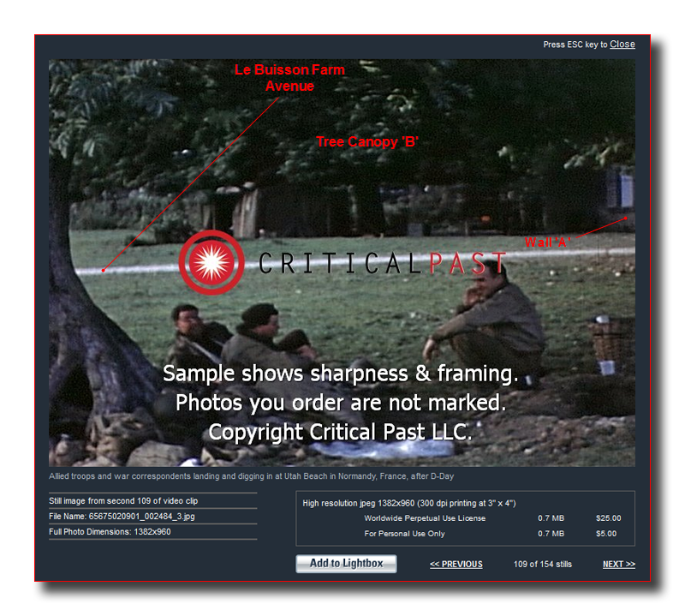
Task: Click the 'Full Photo Dimensions: 1382x960' line
Action: click(x=110, y=532)
